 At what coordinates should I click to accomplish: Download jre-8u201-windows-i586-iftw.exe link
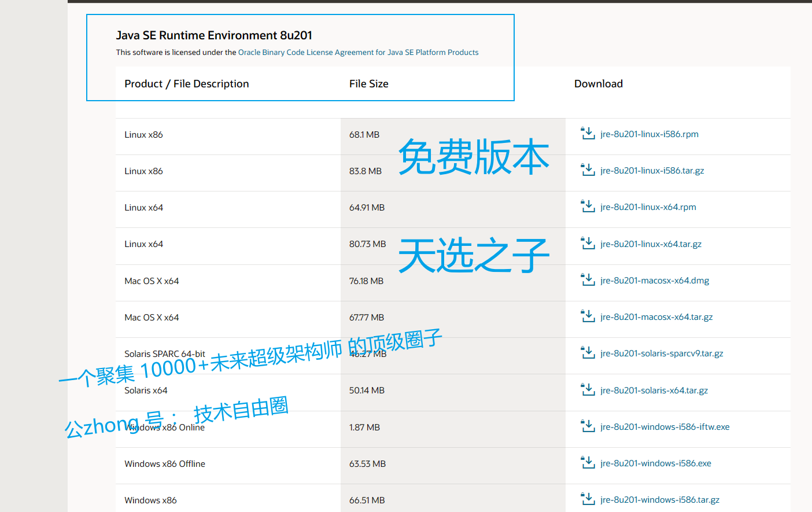(x=665, y=427)
